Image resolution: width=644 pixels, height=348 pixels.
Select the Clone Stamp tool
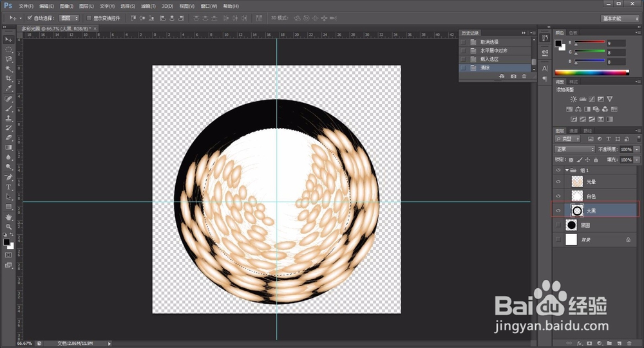point(8,118)
